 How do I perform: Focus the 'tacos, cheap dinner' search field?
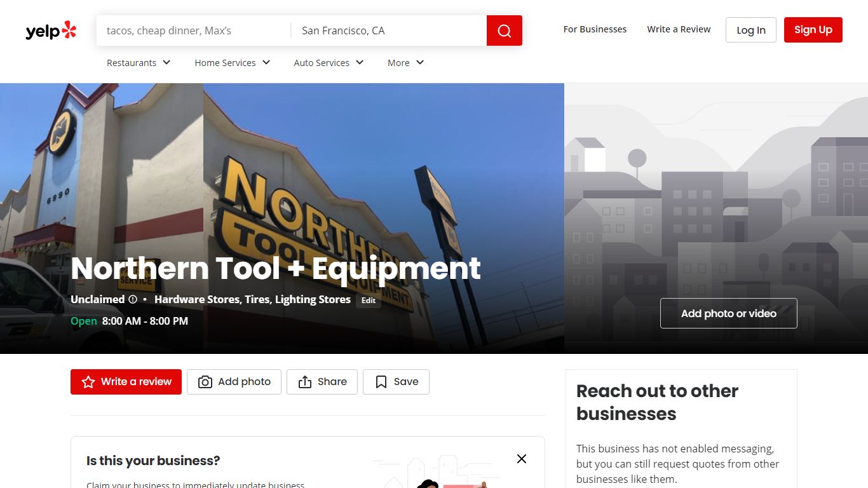pos(194,30)
